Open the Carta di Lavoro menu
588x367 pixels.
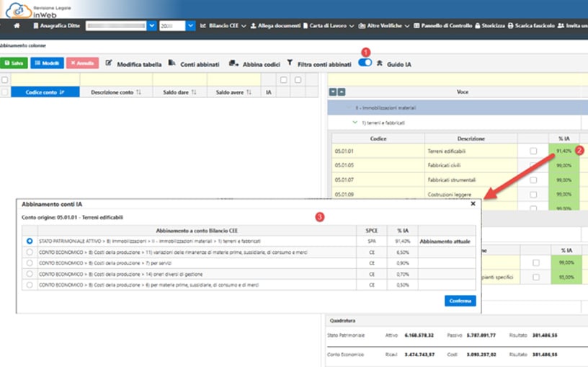point(329,25)
